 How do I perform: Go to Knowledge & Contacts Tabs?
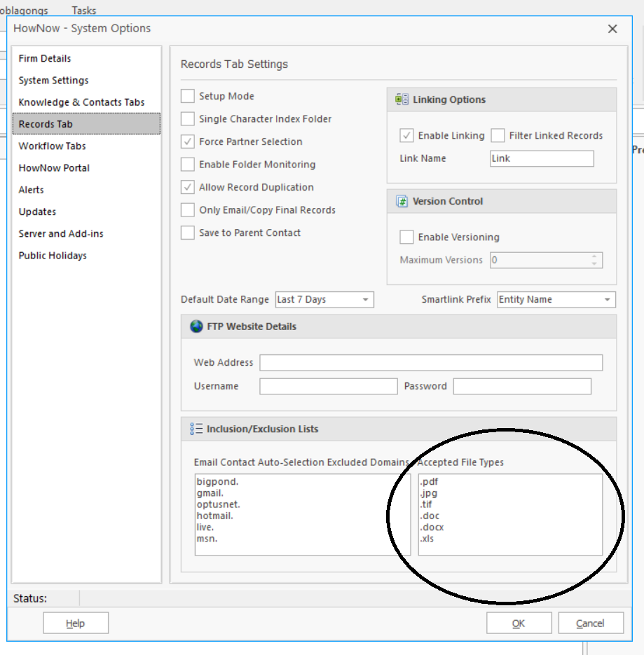click(x=81, y=102)
